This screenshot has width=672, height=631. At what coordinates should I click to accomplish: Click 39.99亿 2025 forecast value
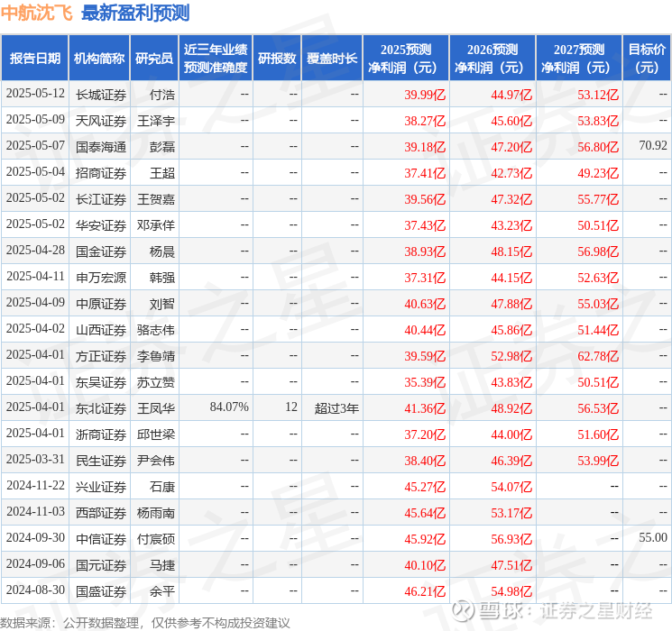pyautogui.click(x=425, y=95)
